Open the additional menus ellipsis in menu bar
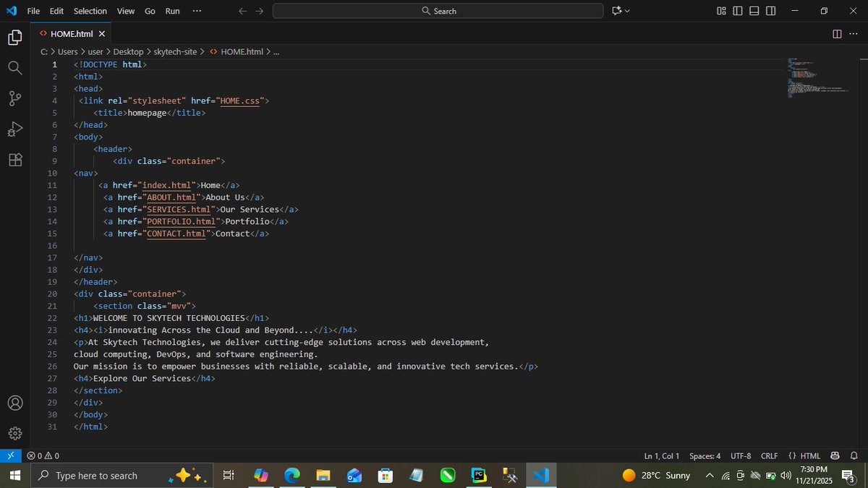 click(x=197, y=11)
